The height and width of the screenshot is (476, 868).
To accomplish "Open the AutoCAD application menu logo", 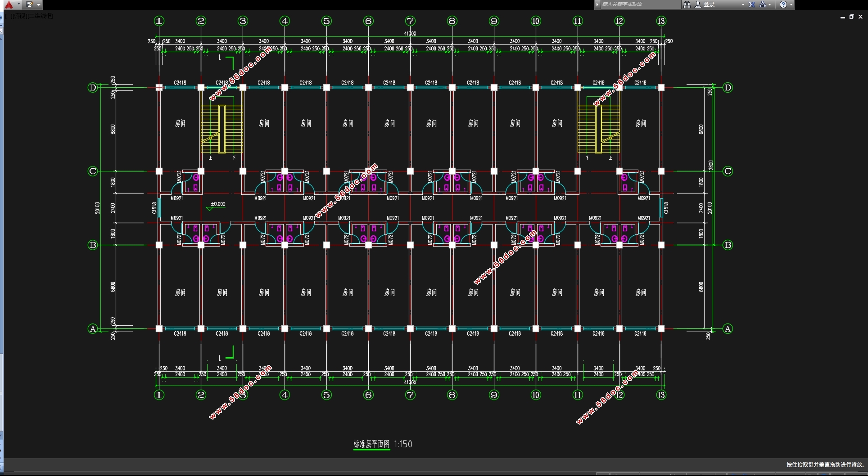I will pyautogui.click(x=9, y=4).
